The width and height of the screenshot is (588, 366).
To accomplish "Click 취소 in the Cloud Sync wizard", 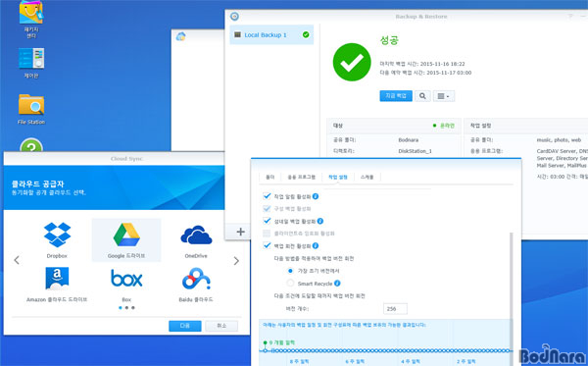I will (x=221, y=326).
